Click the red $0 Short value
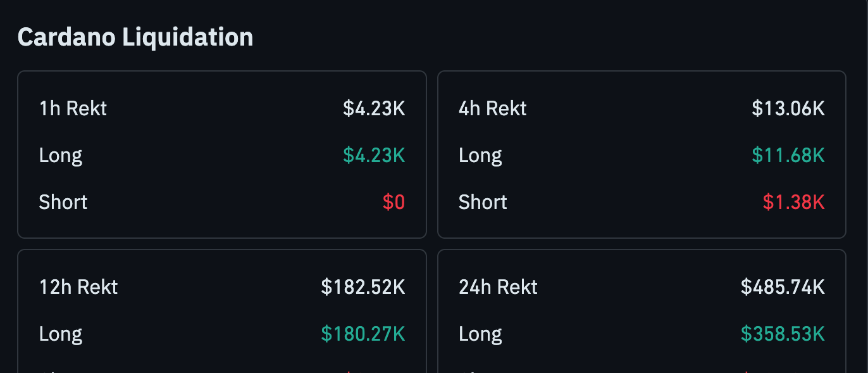This screenshot has width=868, height=373. click(394, 202)
